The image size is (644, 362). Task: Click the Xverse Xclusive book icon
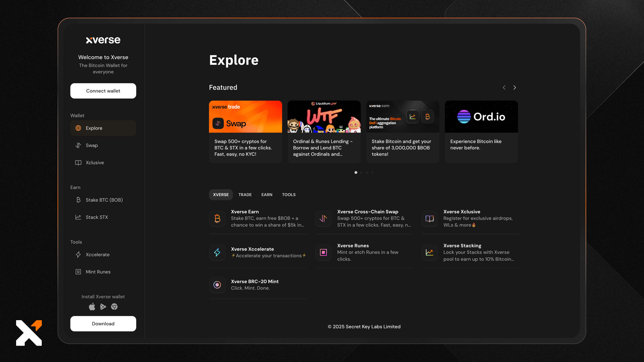click(429, 218)
